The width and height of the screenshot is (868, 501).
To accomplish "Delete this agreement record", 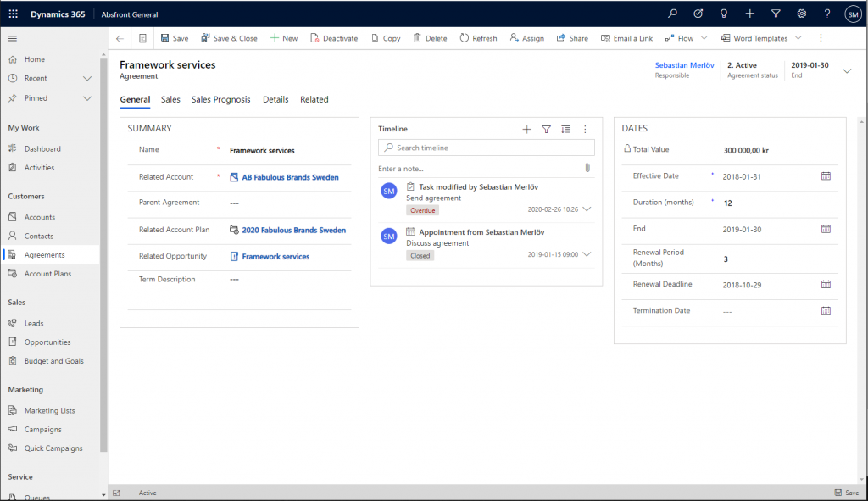I will point(430,38).
